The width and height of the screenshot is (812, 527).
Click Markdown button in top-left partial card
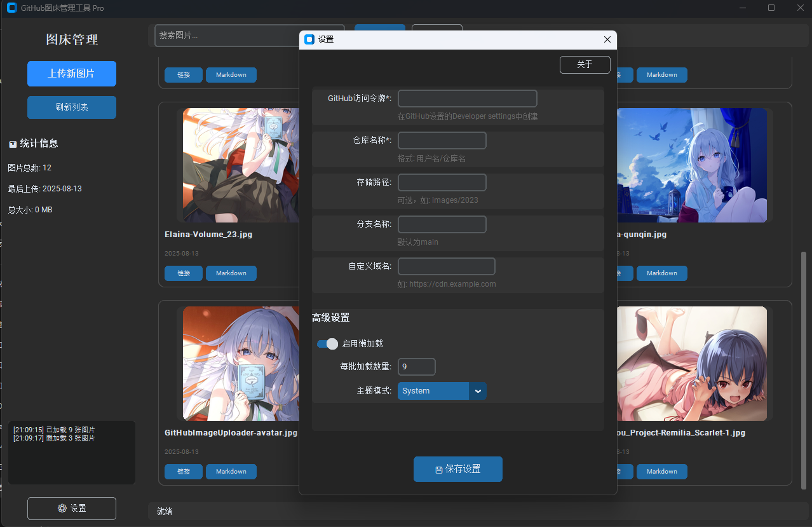[x=231, y=75]
